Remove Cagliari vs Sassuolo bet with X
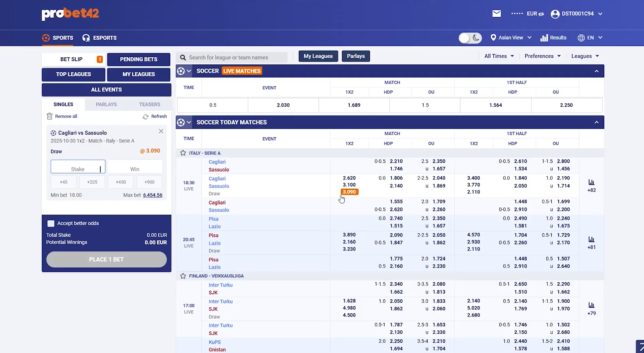The width and height of the screenshot is (644, 353). coord(161,131)
